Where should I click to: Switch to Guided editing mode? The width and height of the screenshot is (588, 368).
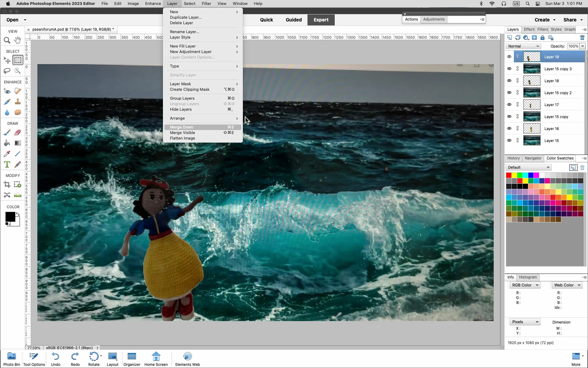pyautogui.click(x=293, y=20)
